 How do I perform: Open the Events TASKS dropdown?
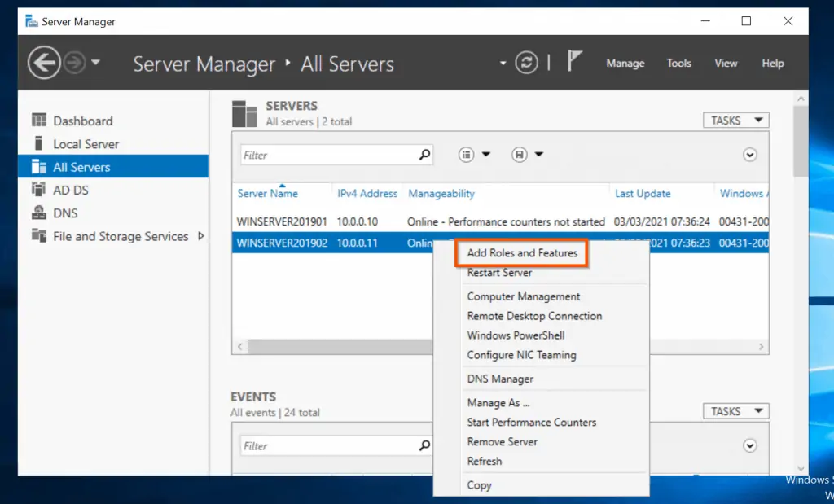(x=735, y=411)
